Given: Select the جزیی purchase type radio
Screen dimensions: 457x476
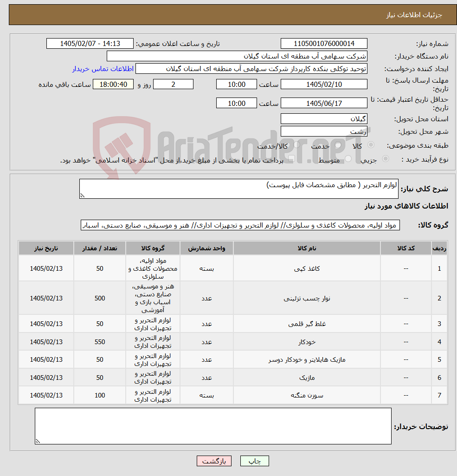Looking at the screenshot, I should click(386, 159).
